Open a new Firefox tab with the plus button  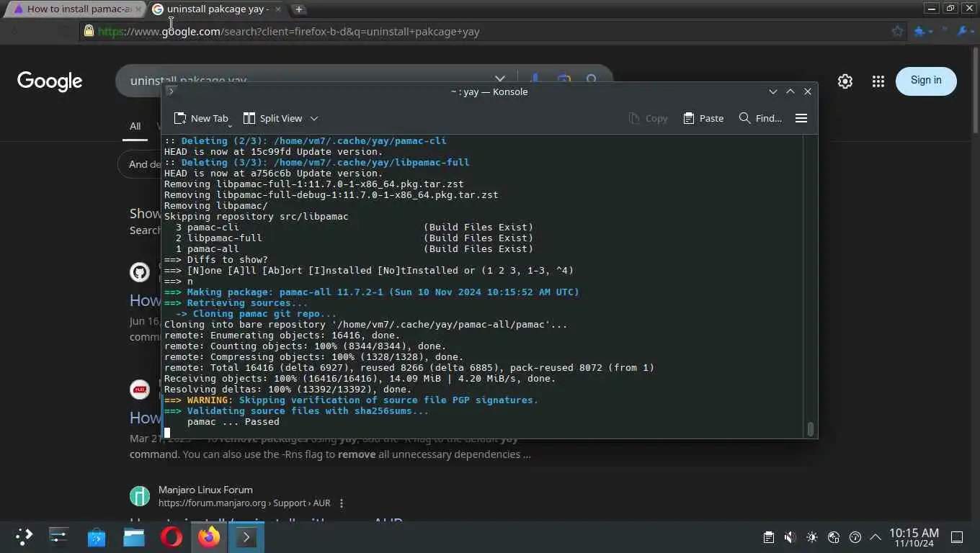pyautogui.click(x=298, y=9)
